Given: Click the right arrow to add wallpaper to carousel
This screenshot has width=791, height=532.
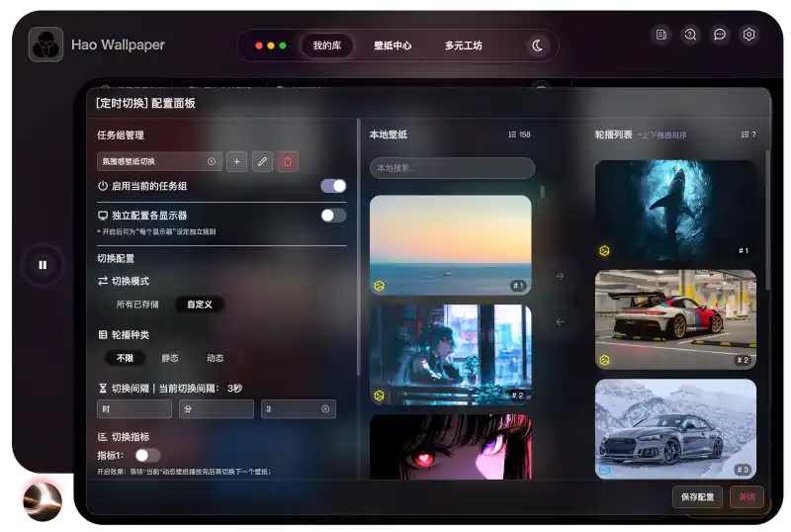Looking at the screenshot, I should [560, 276].
